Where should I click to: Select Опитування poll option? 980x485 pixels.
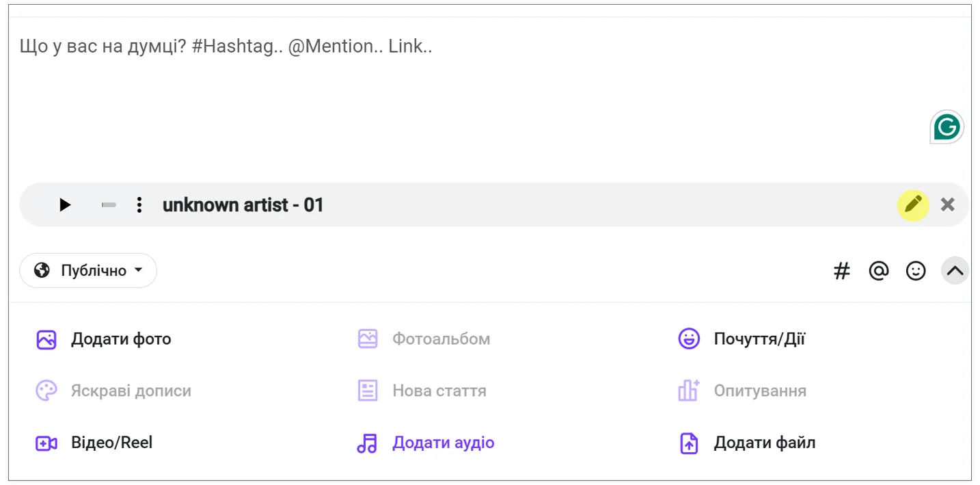(x=742, y=391)
